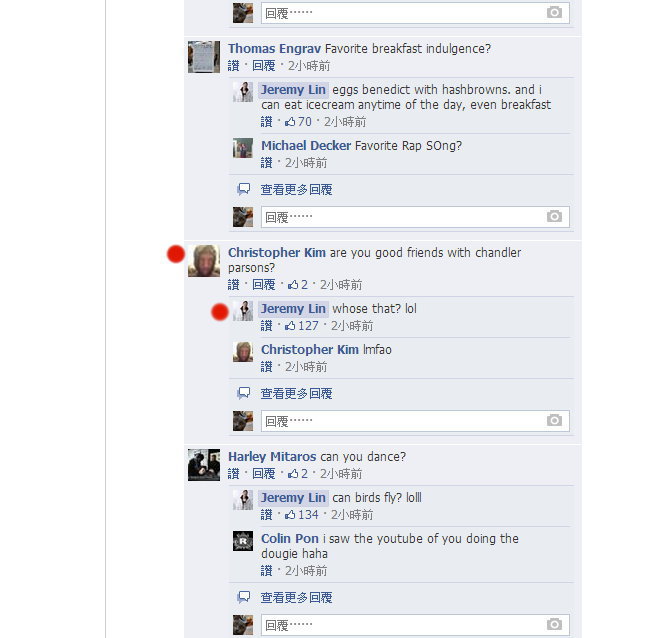This screenshot has height=638, width=658.
Task: Like Michael Decker's Favorite Rap Song reply
Action: 266,163
